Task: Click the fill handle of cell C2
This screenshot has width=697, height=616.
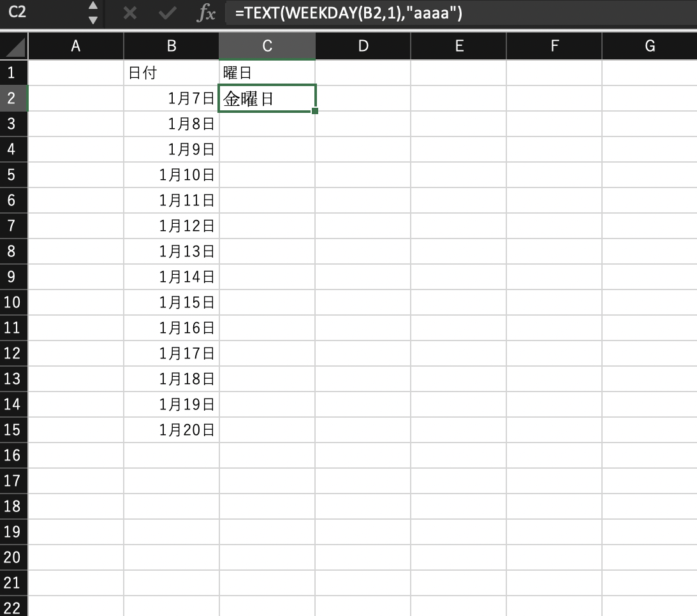Action: click(315, 111)
